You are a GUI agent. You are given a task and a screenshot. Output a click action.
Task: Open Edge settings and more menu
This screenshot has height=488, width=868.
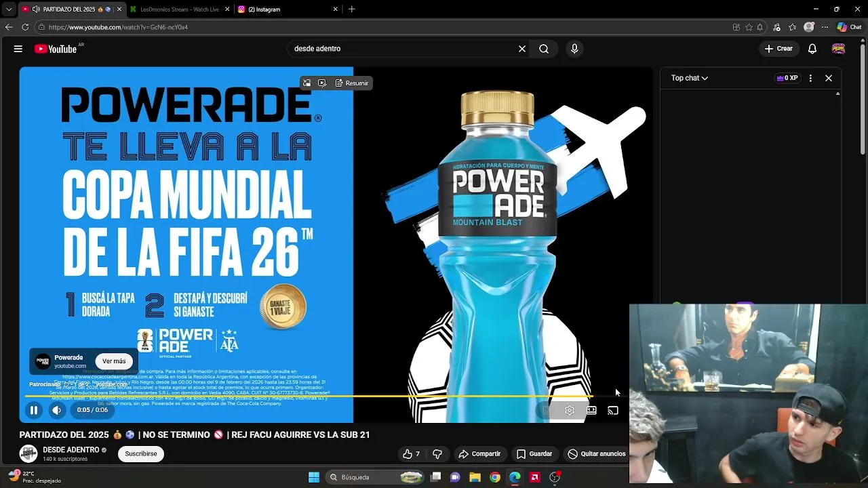[825, 27]
